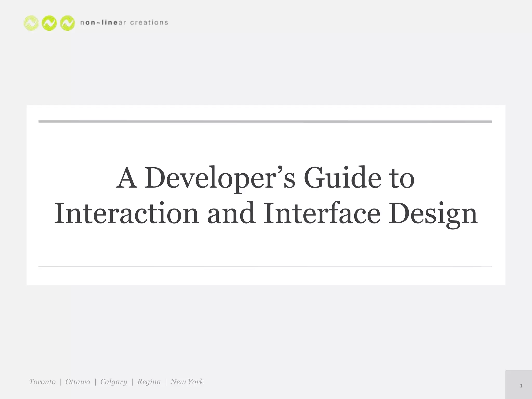Click the faded leftmost green logo circle
532x399 pixels.
31,23
